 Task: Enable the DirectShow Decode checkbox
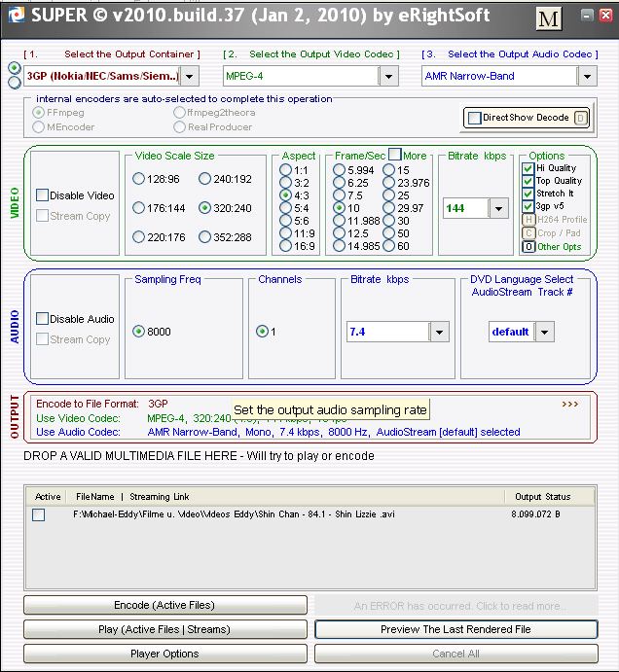tap(474, 118)
